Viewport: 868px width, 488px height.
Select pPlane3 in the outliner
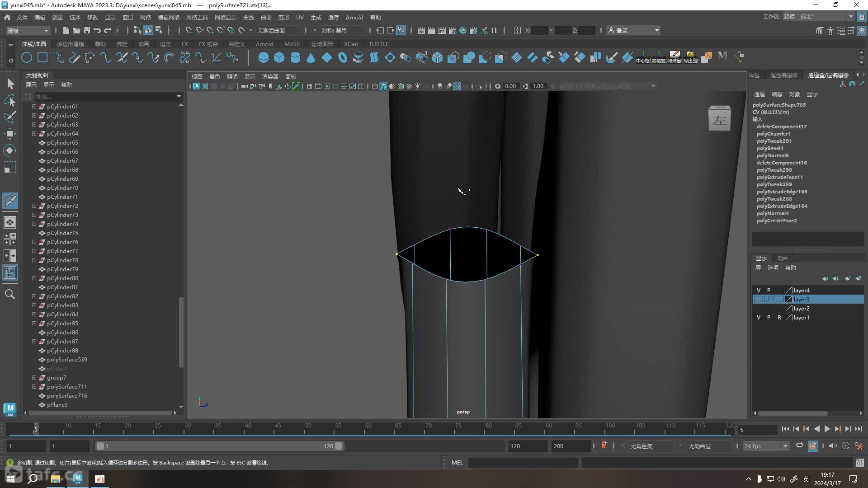click(x=57, y=404)
